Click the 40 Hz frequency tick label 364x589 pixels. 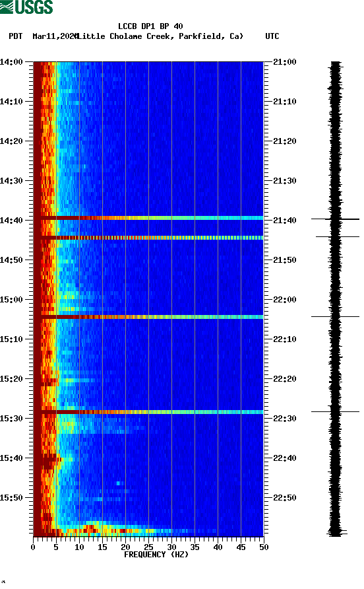[x=218, y=547]
